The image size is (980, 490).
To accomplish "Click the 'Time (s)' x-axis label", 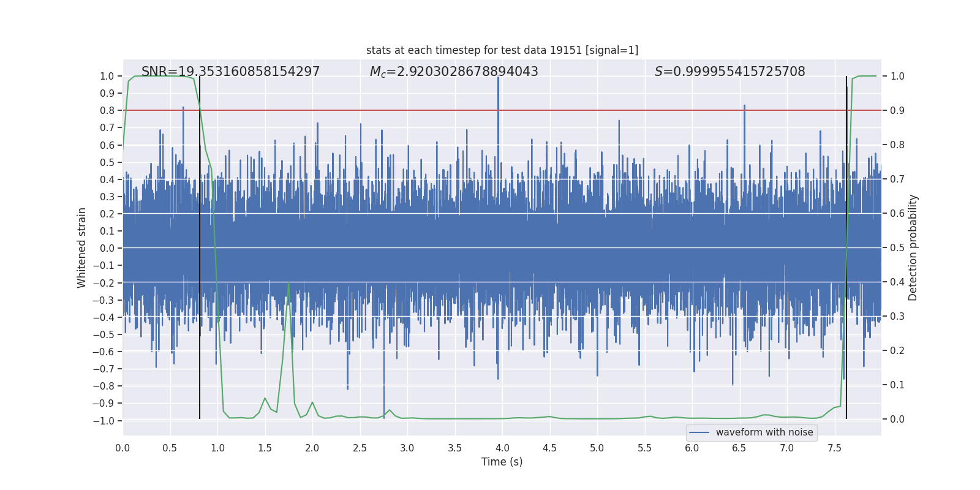I will [x=502, y=462].
